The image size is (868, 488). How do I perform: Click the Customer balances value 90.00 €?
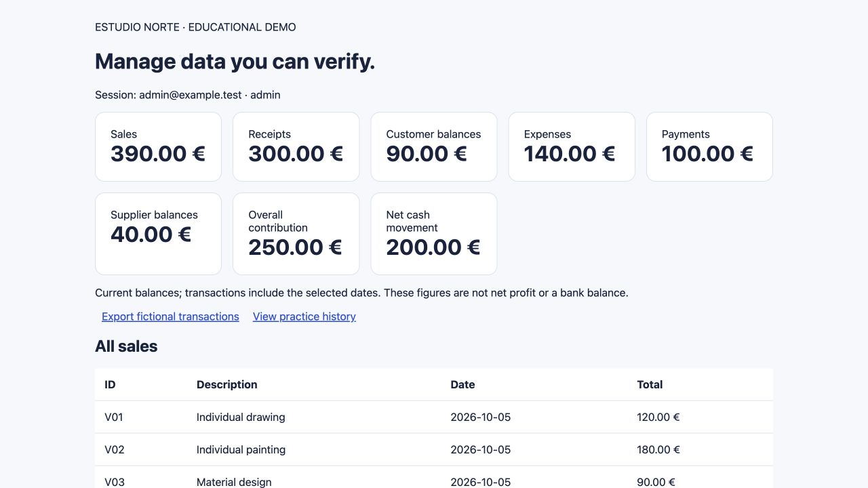coord(427,154)
